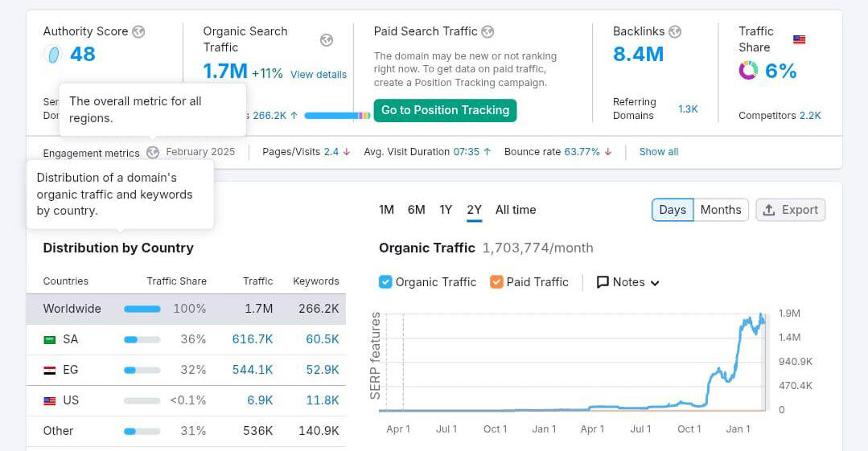Expand engagement metrics with Show all
The width and height of the screenshot is (868, 451).
[658, 152]
